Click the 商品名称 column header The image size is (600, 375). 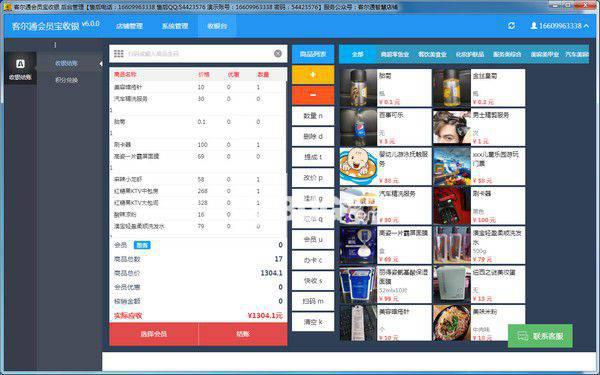[x=125, y=74]
